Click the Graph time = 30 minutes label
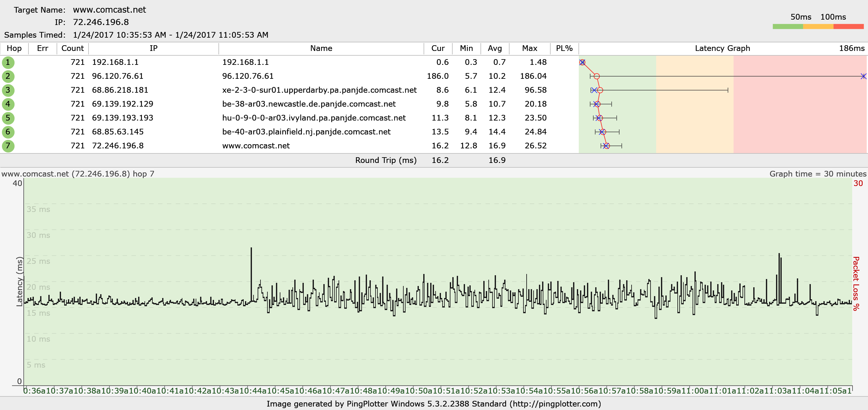The height and width of the screenshot is (410, 868). coord(818,174)
